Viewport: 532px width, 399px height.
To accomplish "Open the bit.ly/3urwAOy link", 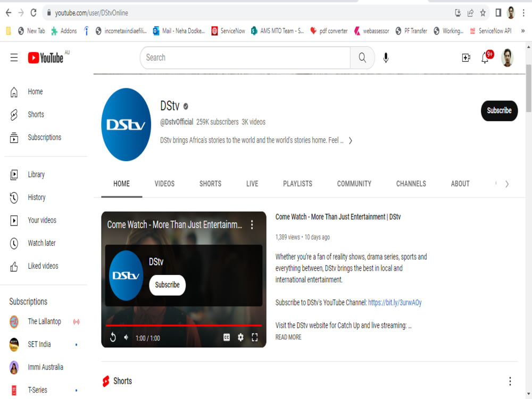I will (x=395, y=303).
